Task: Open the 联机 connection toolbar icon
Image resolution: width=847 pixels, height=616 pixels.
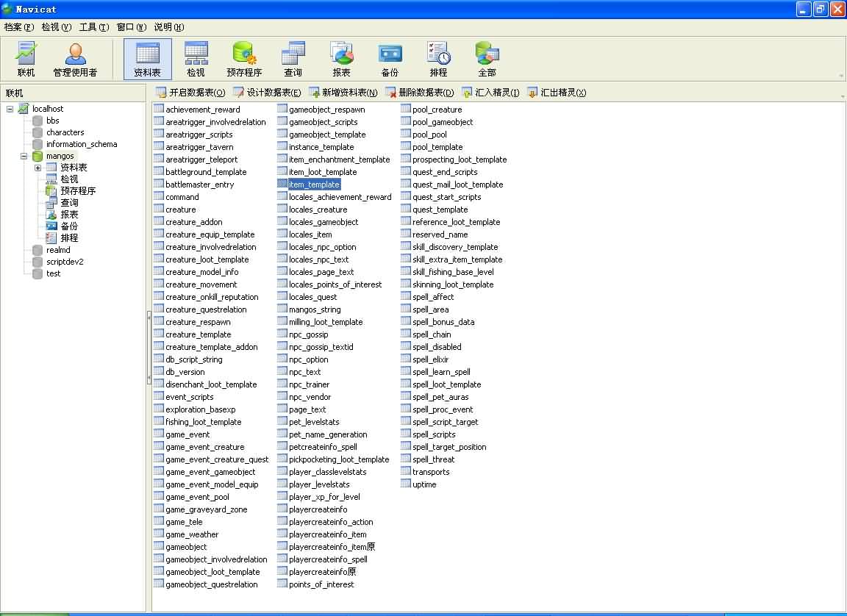Action: (26, 59)
